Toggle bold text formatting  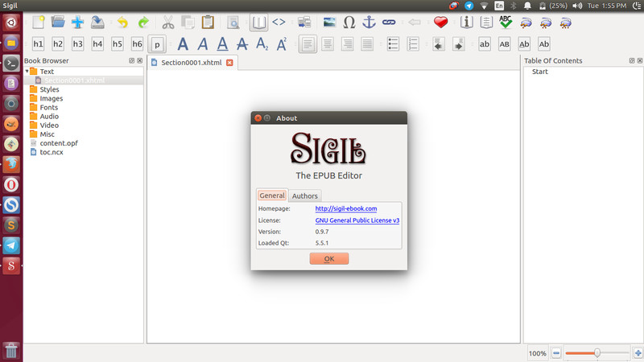(x=183, y=44)
